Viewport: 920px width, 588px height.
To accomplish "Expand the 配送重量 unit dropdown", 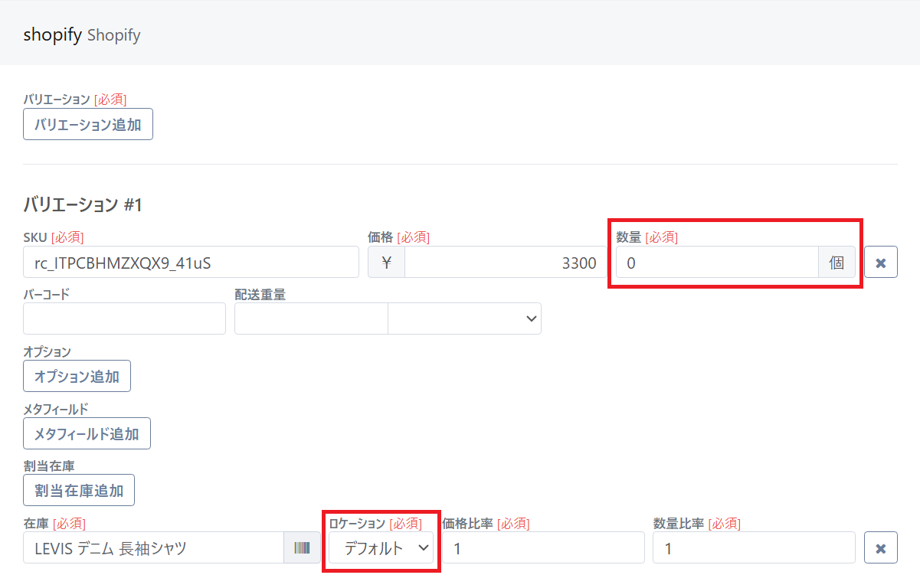I will pyautogui.click(x=464, y=319).
